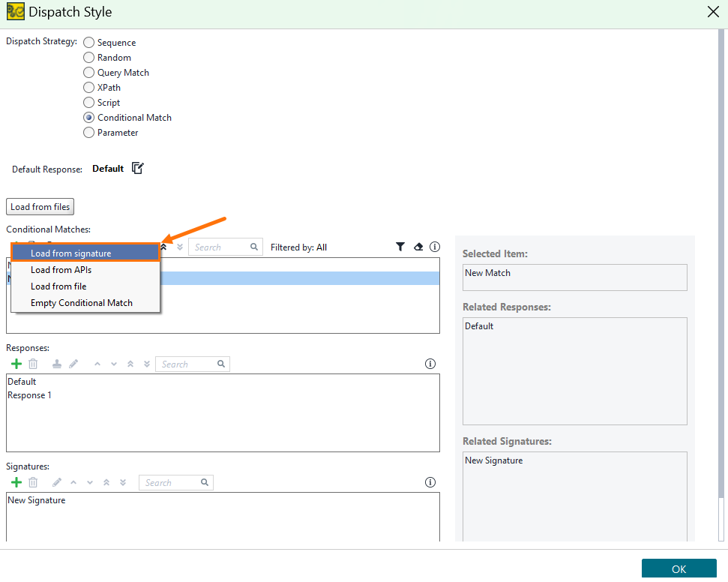This screenshot has height=582, width=728.
Task: Open the info icon for the Signatures section
Action: point(430,482)
